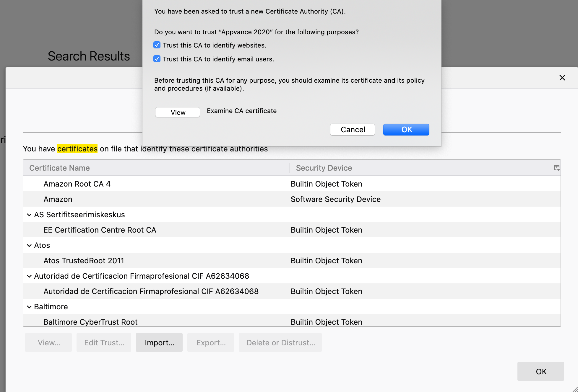
Task: Click the Export... button
Action: point(211,342)
